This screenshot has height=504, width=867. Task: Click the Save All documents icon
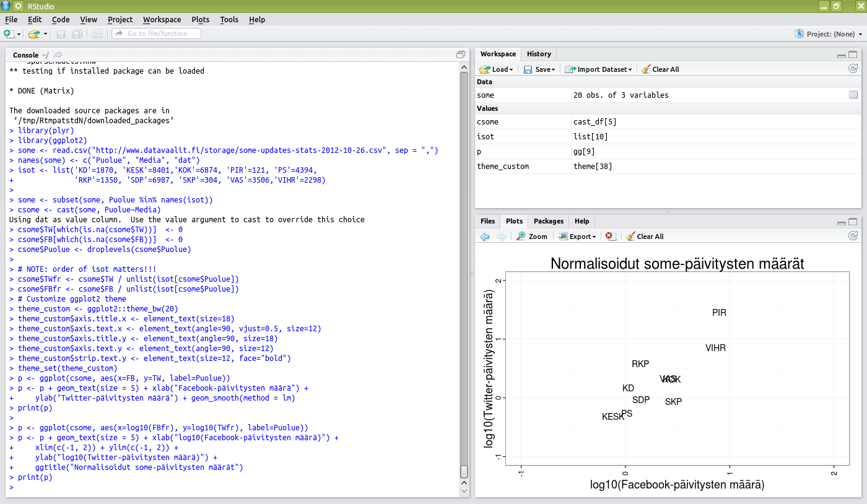(77, 33)
